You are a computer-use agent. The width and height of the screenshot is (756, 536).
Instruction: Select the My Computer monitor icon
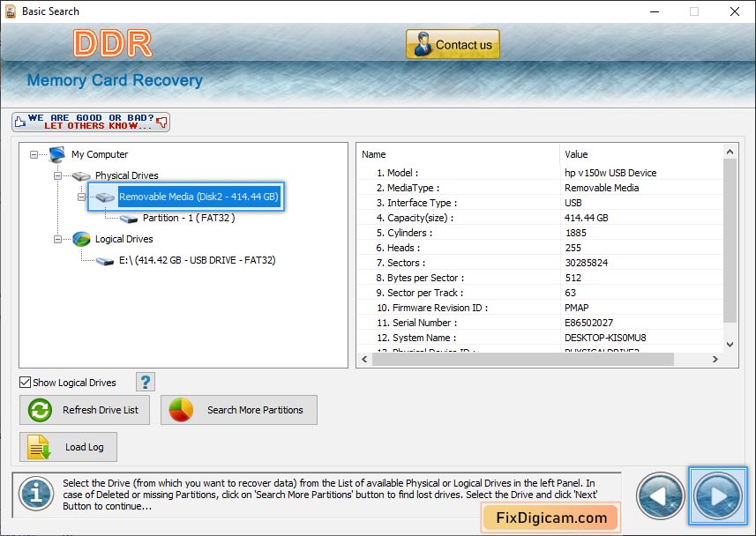[56, 154]
